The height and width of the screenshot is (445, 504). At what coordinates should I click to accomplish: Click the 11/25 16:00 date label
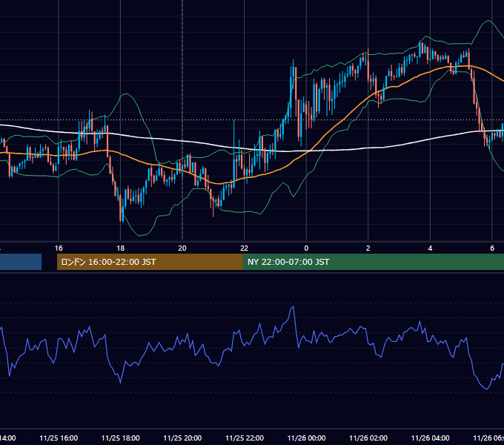[59, 438]
